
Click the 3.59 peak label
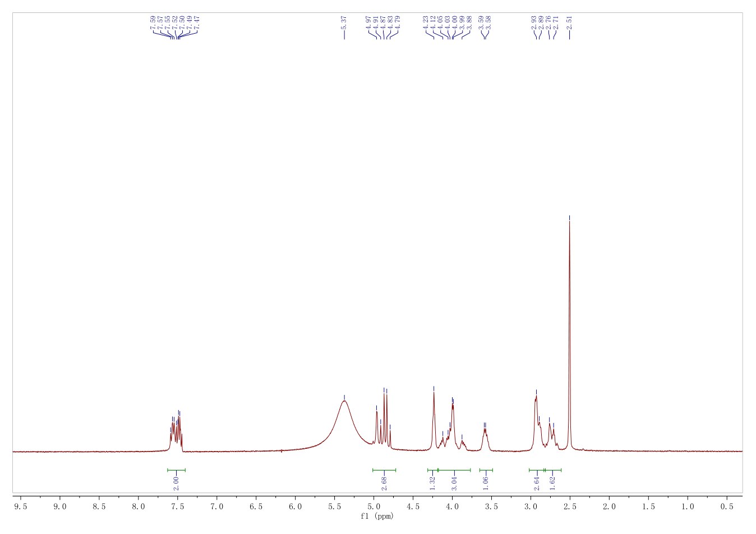coord(481,23)
